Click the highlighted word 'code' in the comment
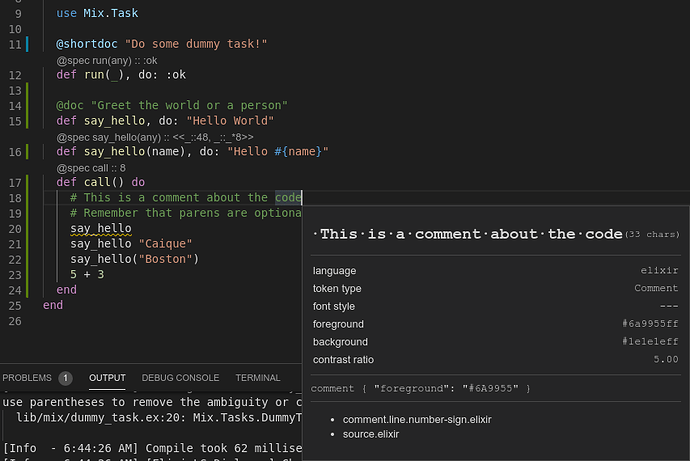This screenshot has width=690, height=461. click(288, 198)
